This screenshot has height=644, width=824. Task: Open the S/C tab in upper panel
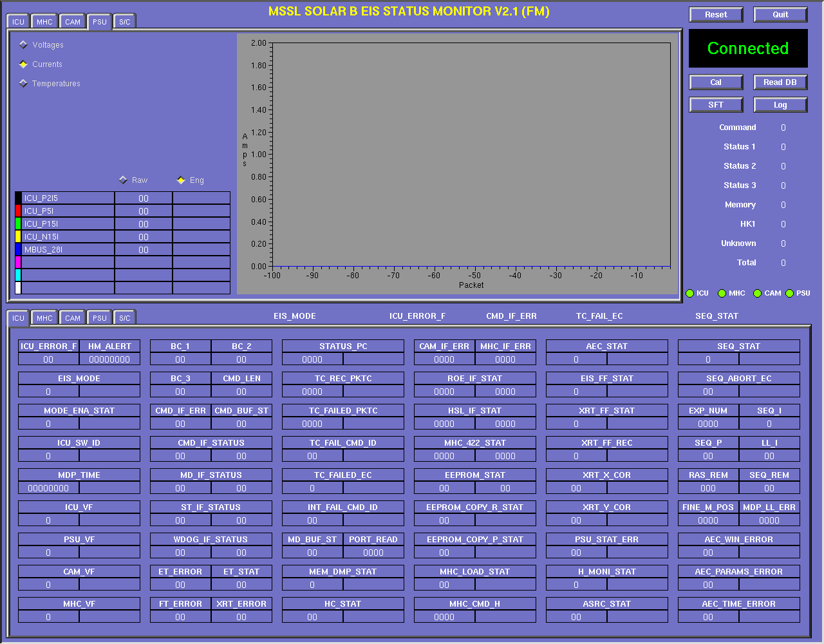tap(125, 22)
